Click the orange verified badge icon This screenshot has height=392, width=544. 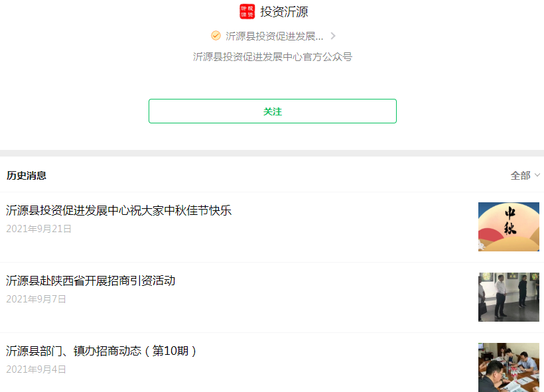(216, 36)
